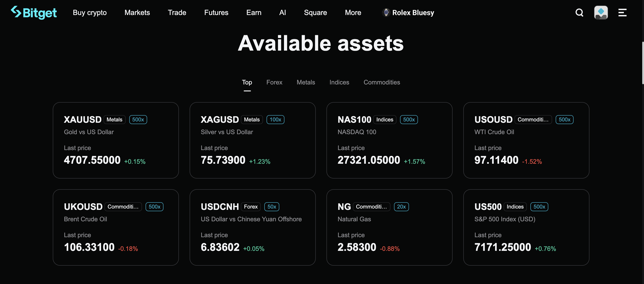Open the Markets menu
644x284 pixels.
click(x=137, y=13)
